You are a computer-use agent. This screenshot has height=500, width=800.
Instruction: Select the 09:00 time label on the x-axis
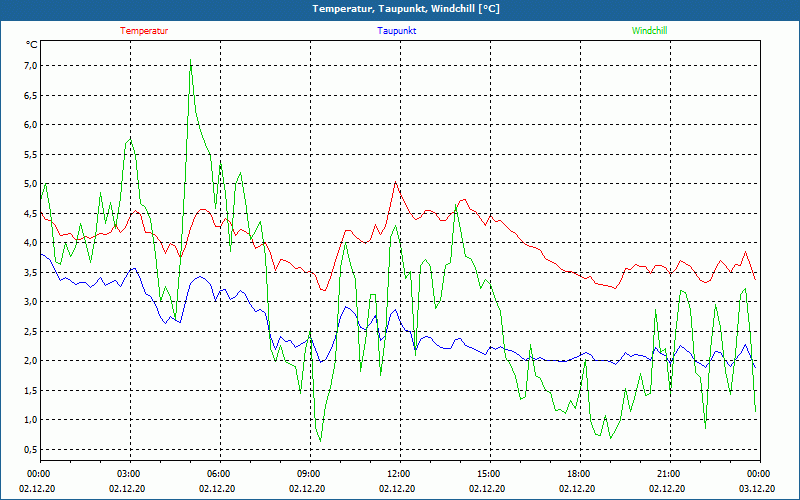point(309,474)
